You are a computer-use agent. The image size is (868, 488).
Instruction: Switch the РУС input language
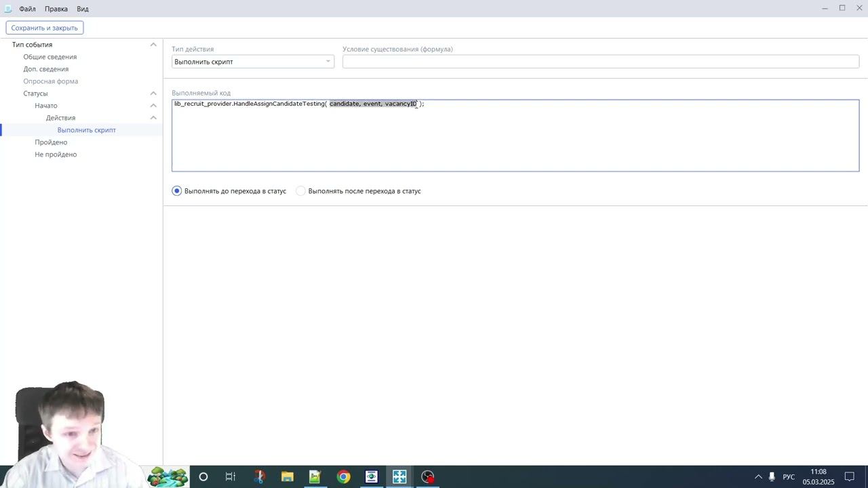pyautogui.click(x=789, y=477)
